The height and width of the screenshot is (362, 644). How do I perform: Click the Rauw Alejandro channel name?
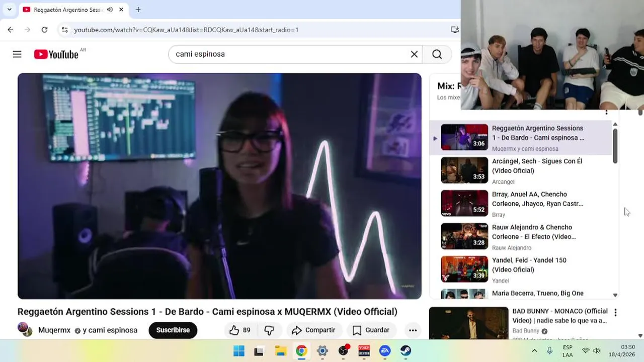click(512, 248)
